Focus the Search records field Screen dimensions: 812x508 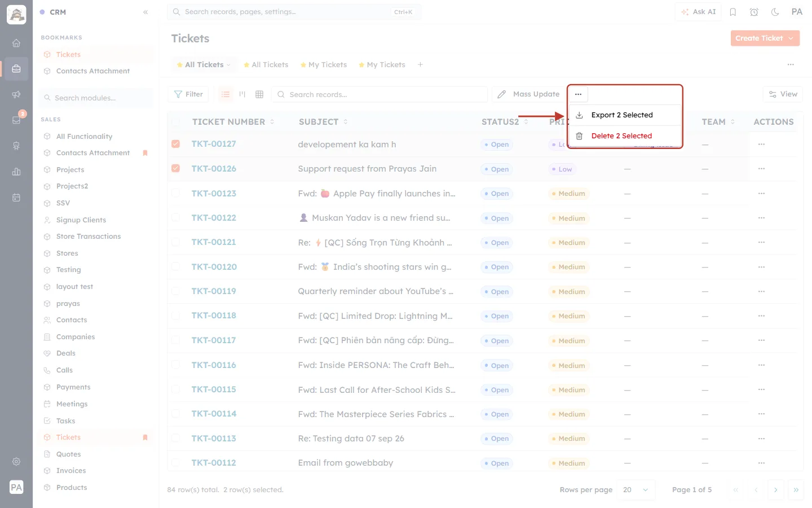(379, 94)
